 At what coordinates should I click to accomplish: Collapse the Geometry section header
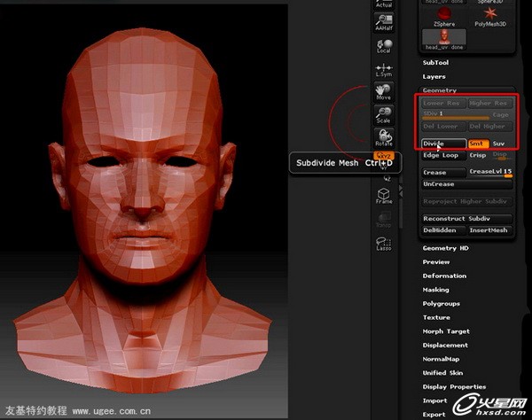pos(440,90)
